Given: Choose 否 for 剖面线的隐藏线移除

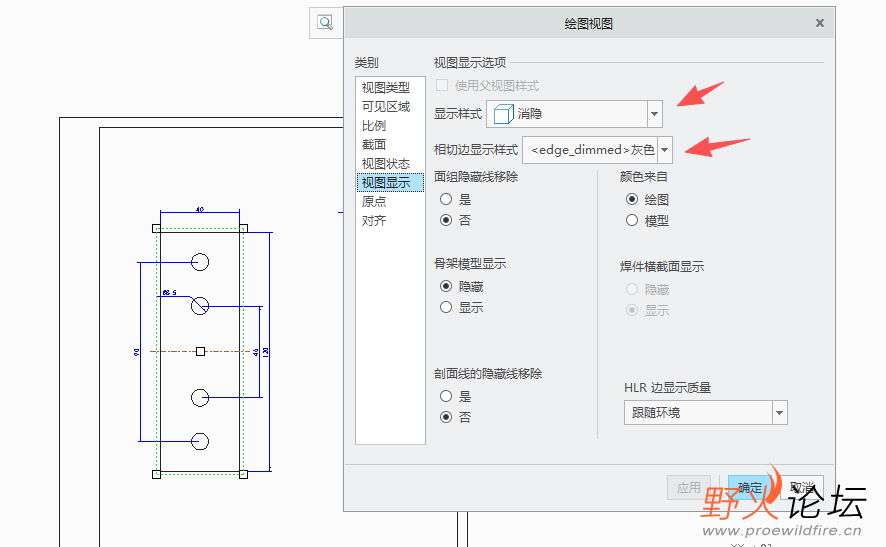Looking at the screenshot, I should point(446,417).
